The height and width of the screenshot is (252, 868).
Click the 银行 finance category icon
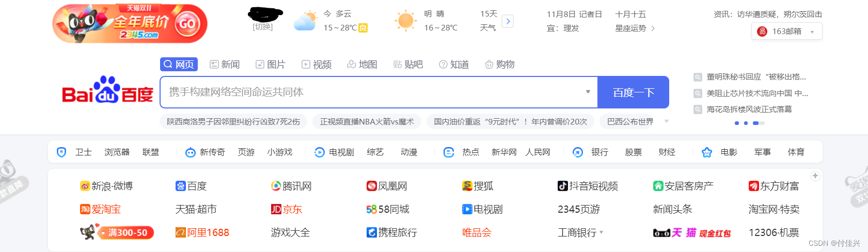(x=578, y=152)
